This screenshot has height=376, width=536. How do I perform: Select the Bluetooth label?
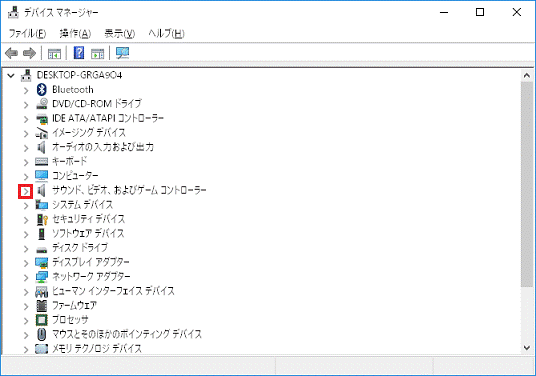click(73, 90)
